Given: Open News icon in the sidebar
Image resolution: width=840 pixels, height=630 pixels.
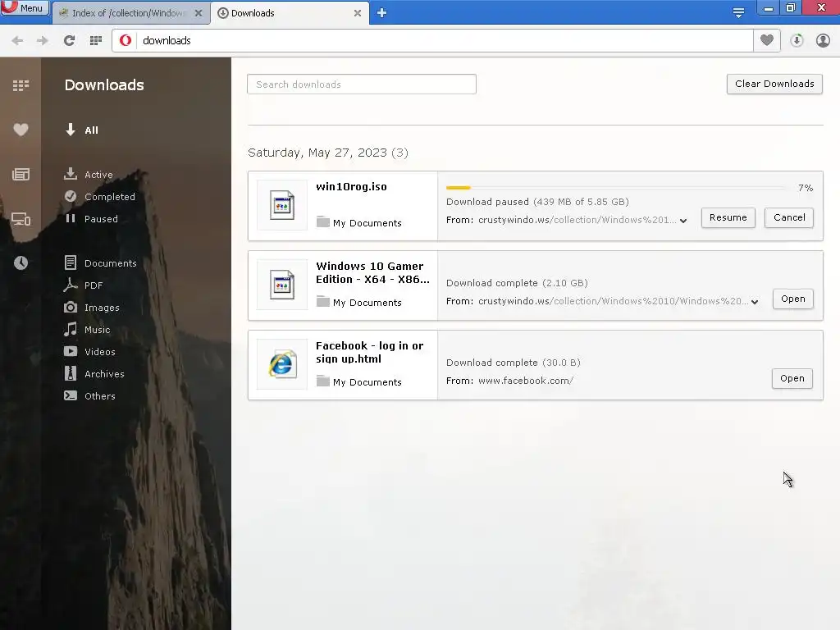Looking at the screenshot, I should click(21, 174).
